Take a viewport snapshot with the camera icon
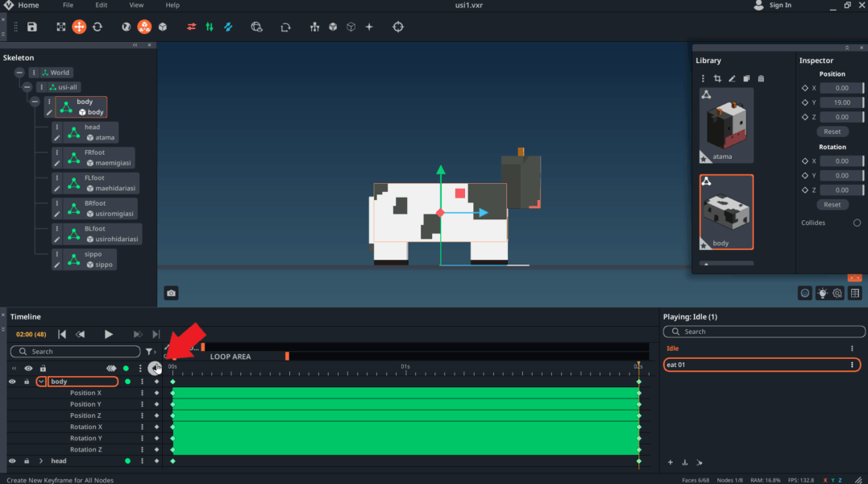The image size is (868, 484). (x=171, y=293)
